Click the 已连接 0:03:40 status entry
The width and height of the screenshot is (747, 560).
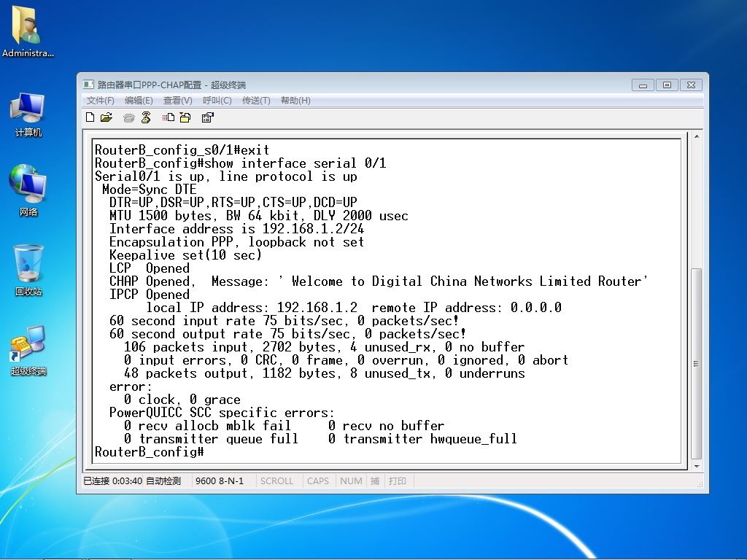pyautogui.click(x=112, y=481)
